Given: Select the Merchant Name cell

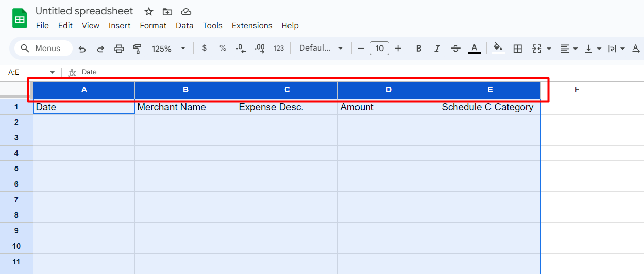Looking at the screenshot, I should coord(185,107).
